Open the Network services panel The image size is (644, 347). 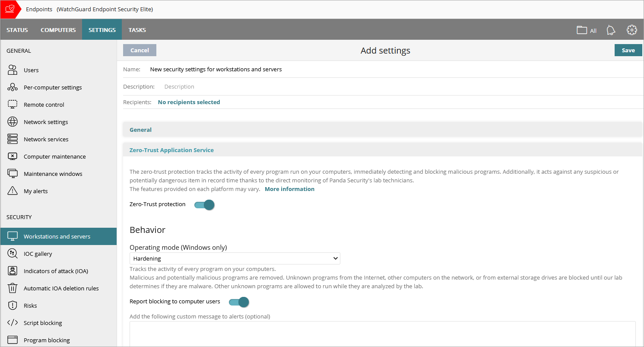tap(46, 139)
